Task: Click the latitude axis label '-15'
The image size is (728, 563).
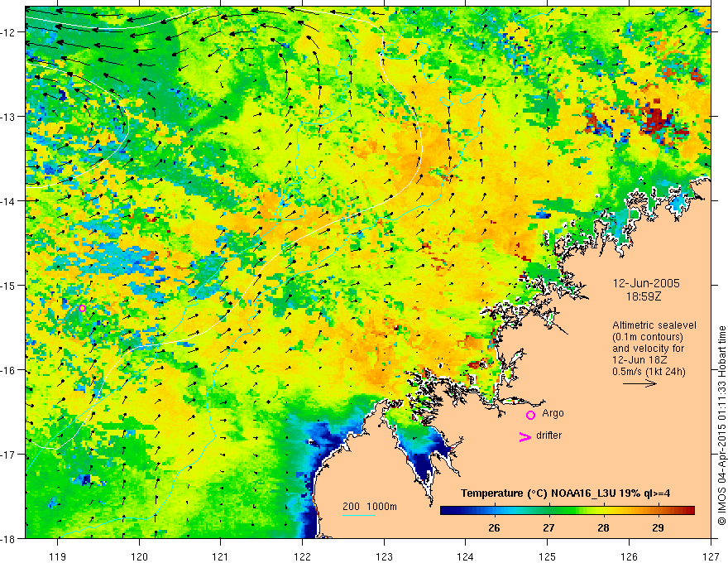Action: pyautogui.click(x=8, y=285)
